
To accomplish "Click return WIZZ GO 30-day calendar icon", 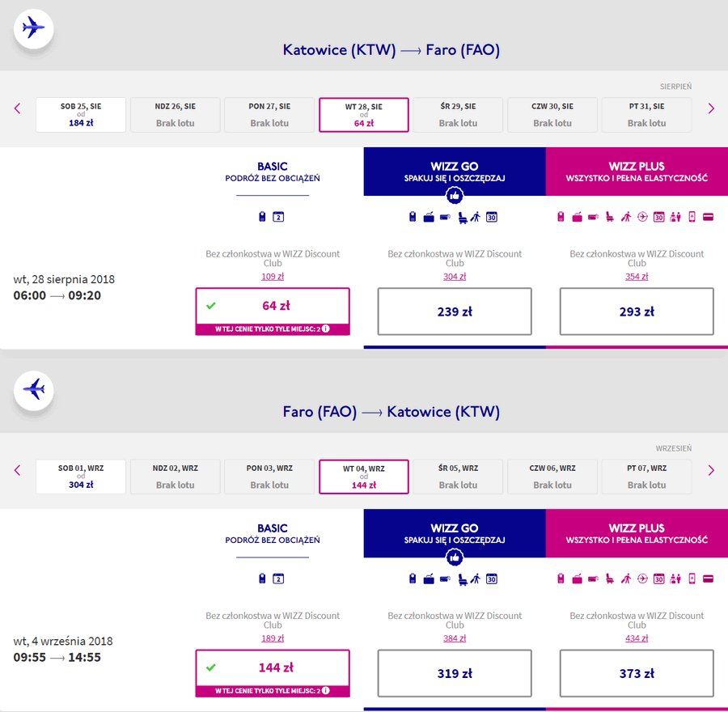I will tap(492, 578).
